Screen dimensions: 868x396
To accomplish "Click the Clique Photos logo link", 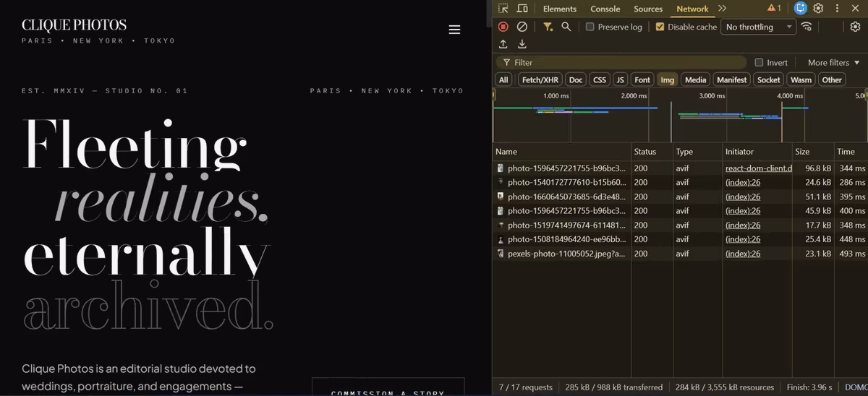I will pos(74,25).
